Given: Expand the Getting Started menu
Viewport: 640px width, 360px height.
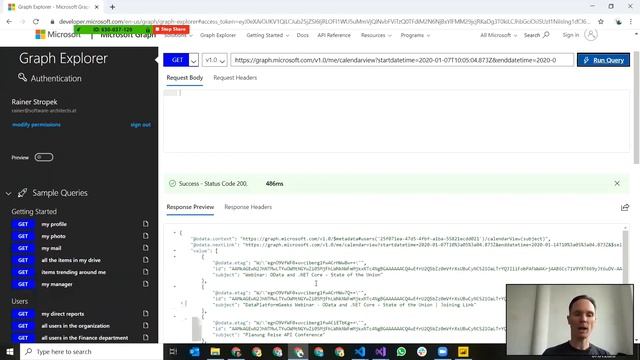Looking at the screenshot, I should 267,36.
